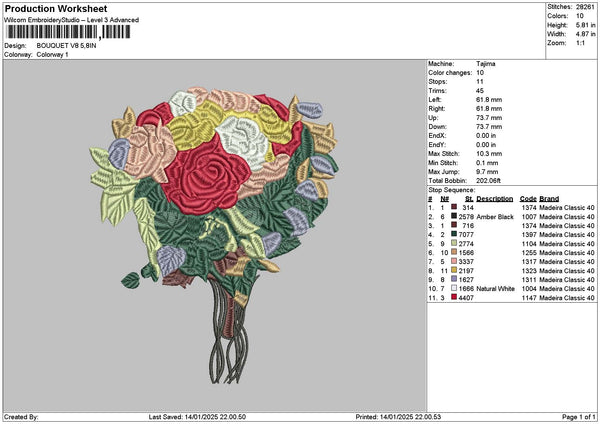The height and width of the screenshot is (424, 600).
Task: Click the 'N#' column header
Action: coord(444,199)
